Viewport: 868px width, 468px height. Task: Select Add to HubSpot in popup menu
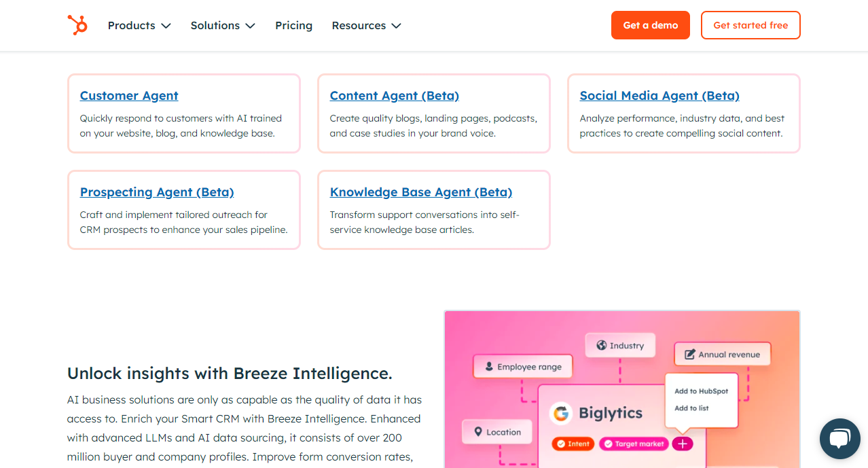pos(701,391)
